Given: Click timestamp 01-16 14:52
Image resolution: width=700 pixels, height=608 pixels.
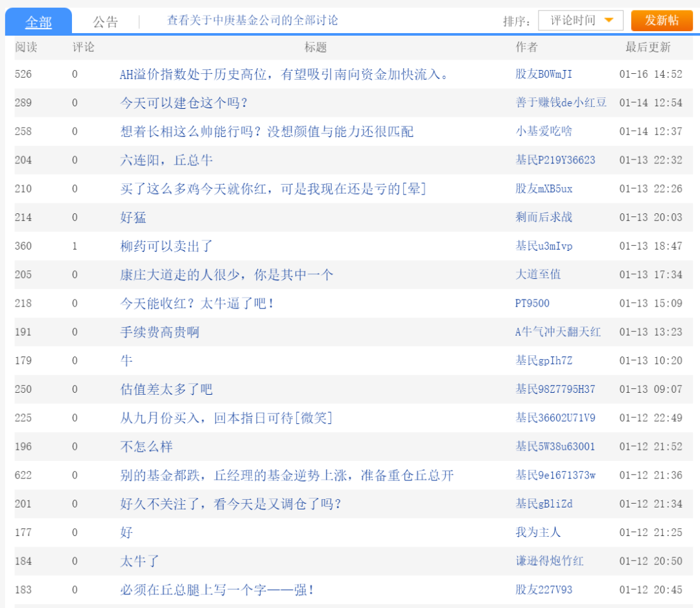Looking at the screenshot, I should point(651,74).
